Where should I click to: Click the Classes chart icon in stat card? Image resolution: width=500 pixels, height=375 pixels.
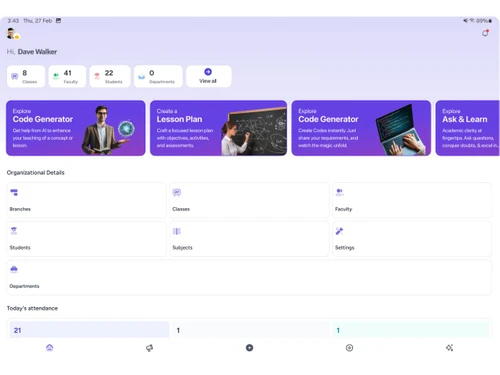point(15,76)
